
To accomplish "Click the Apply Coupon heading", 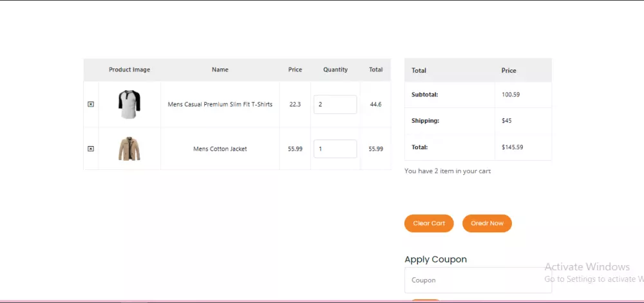I will pyautogui.click(x=435, y=259).
